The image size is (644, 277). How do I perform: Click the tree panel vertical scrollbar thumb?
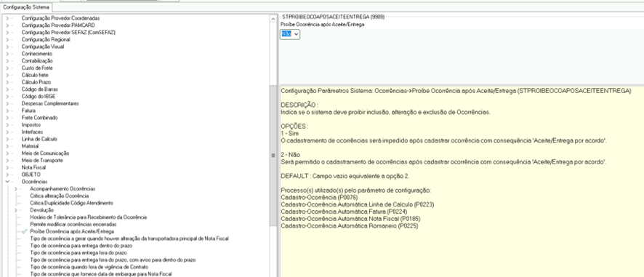[x=273, y=156]
